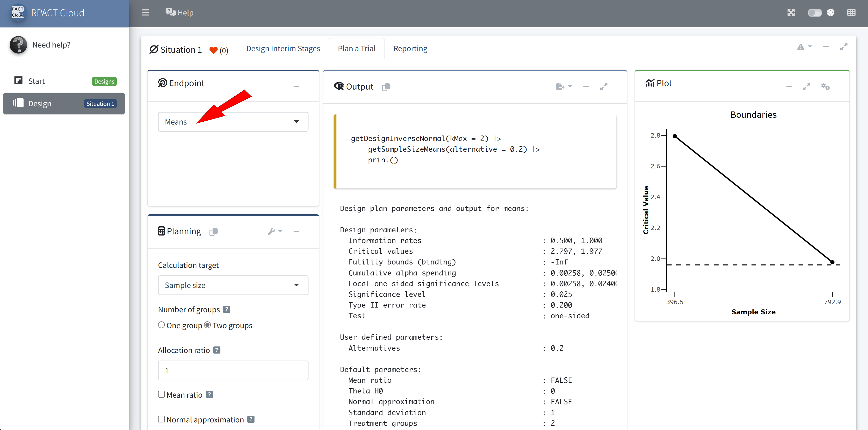Open the Means endpoint dropdown

tap(233, 122)
